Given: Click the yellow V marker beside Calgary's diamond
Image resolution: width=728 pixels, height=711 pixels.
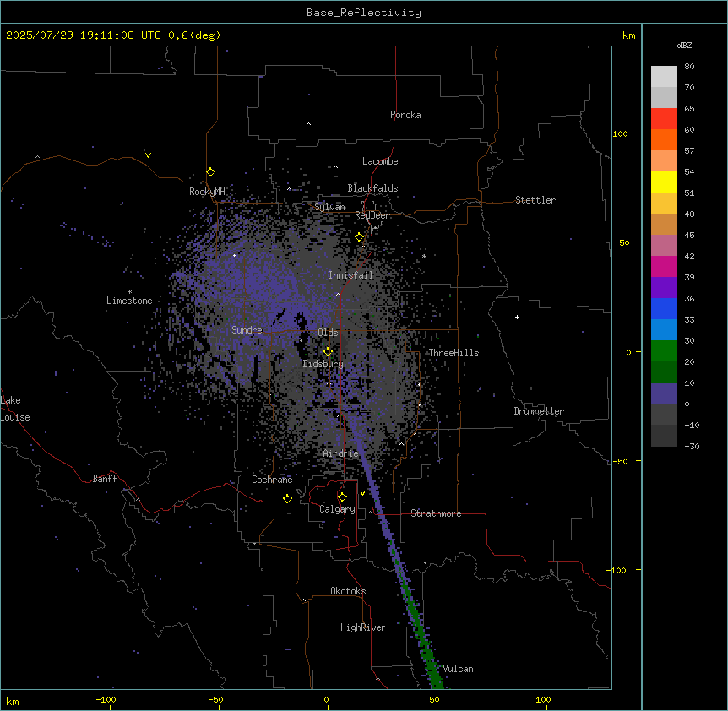Looking at the screenshot, I should (362, 493).
